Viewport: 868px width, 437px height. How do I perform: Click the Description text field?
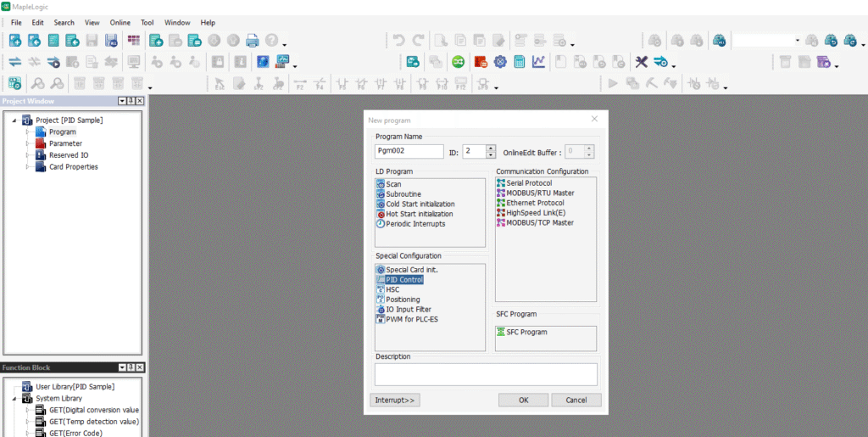486,374
